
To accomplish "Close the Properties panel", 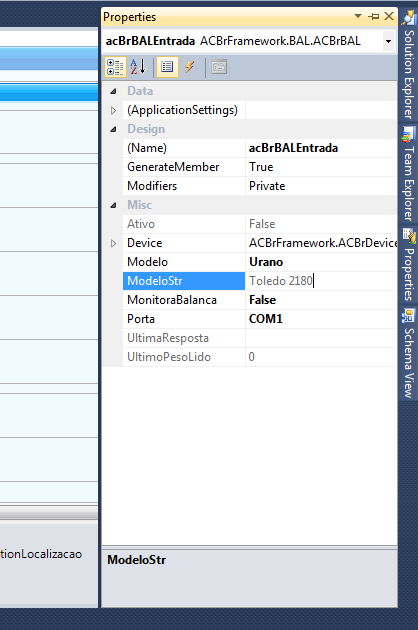I will click(x=389, y=16).
